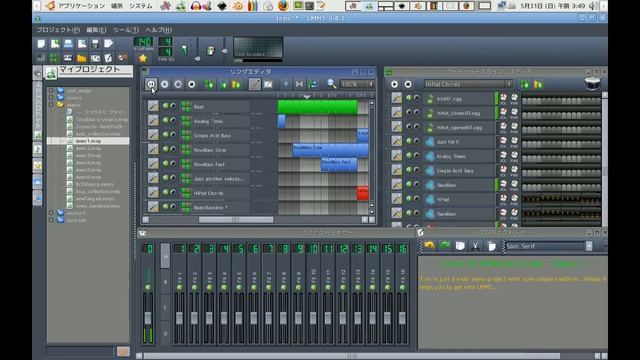Click the HiHat Chords track name button
This screenshot has width=640, height=360.
(x=216, y=193)
